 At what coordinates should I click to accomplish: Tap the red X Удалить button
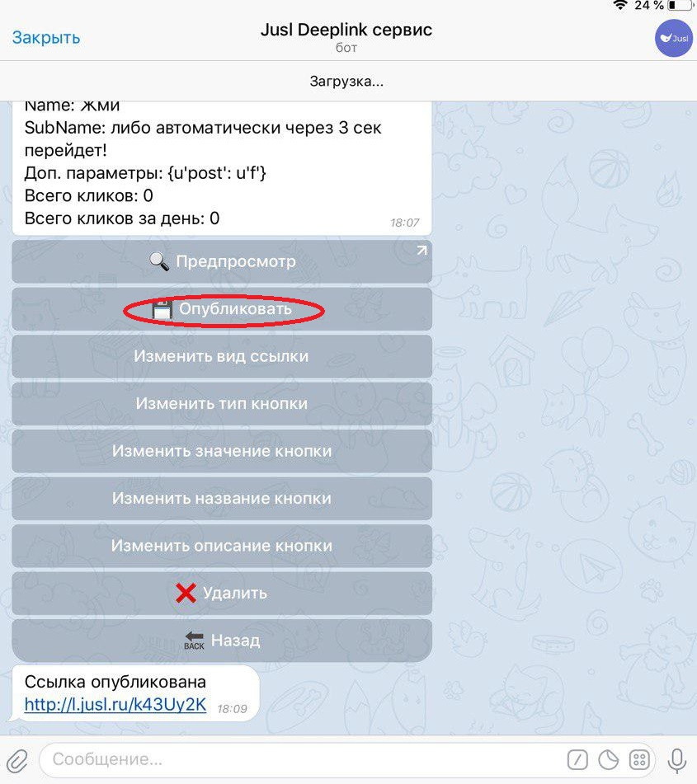pos(222,594)
